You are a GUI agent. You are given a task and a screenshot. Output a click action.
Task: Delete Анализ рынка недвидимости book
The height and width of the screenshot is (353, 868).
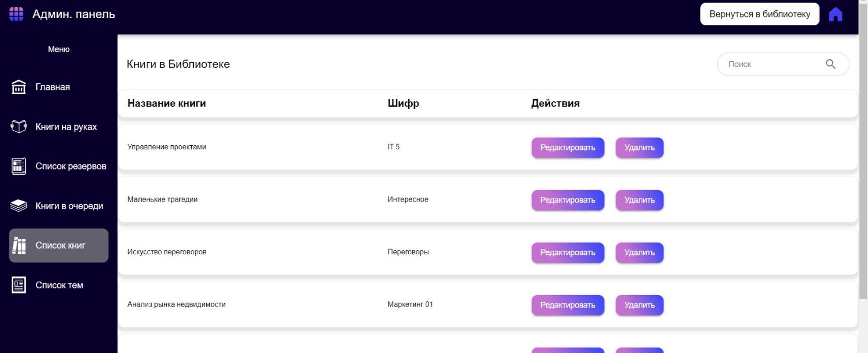[639, 305]
